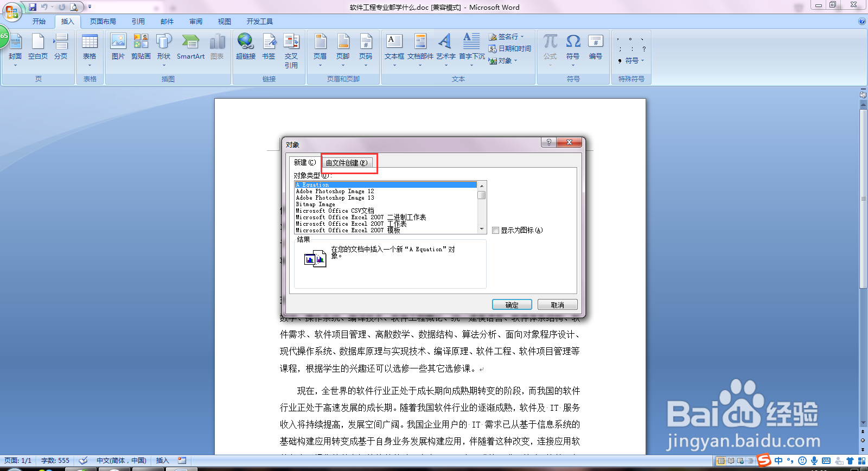Open dialog help question mark button

point(549,142)
